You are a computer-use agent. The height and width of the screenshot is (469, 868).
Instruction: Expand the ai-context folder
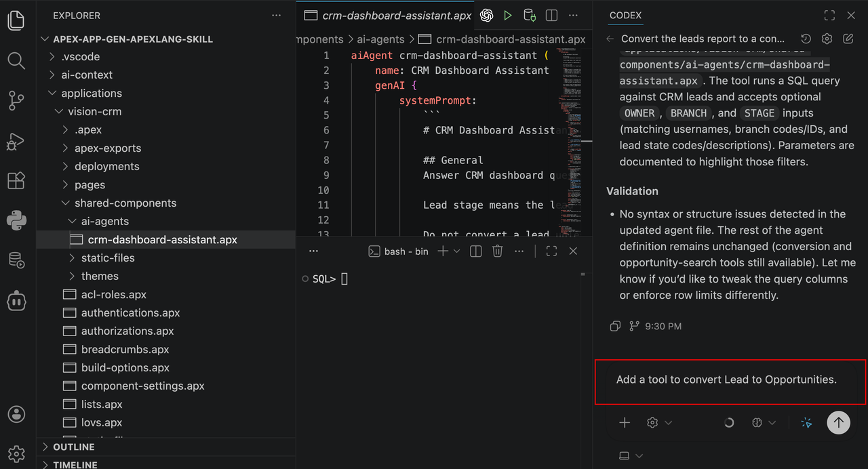tap(87, 75)
